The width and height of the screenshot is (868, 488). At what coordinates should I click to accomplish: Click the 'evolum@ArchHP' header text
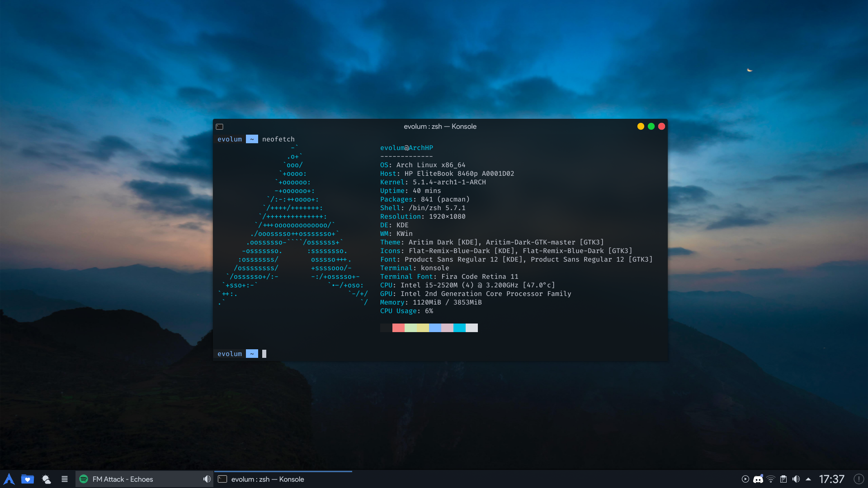click(406, 148)
